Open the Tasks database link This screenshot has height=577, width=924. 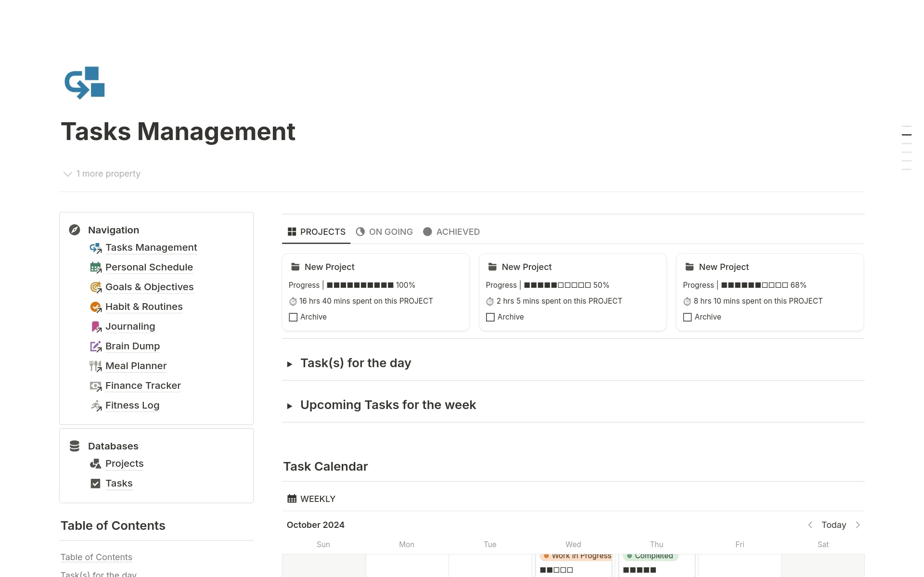[x=119, y=484]
